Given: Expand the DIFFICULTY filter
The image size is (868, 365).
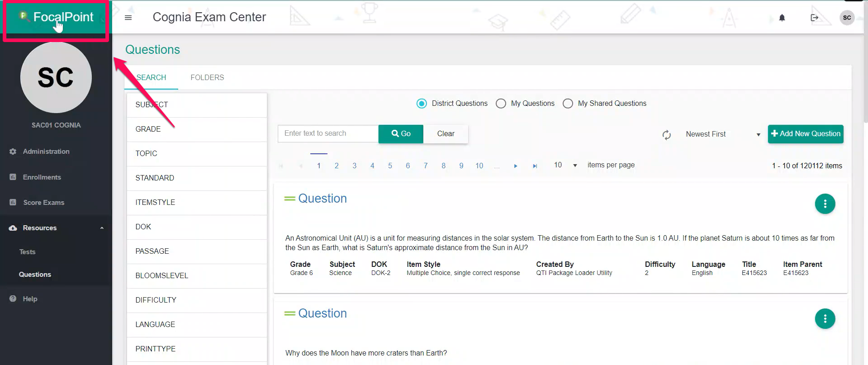Looking at the screenshot, I should pos(197,300).
